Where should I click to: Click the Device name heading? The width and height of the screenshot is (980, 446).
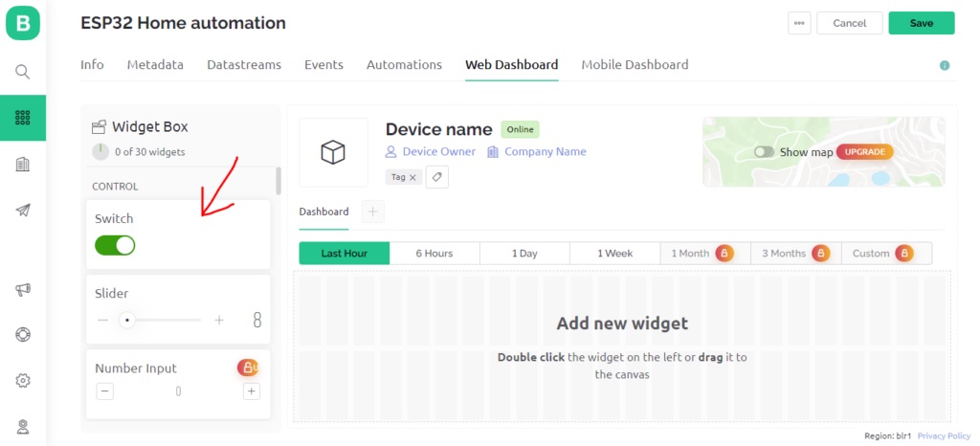pos(438,129)
